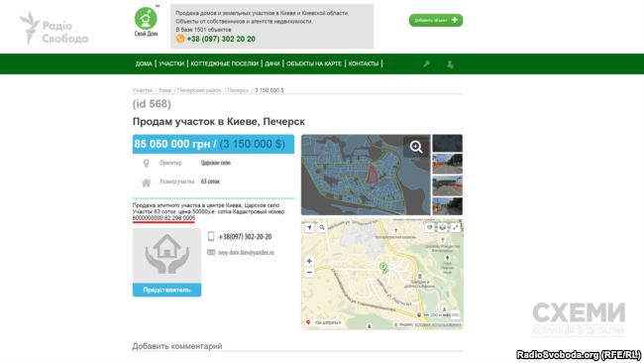
Task: Open map layers selector icon
Action: coord(442,227)
